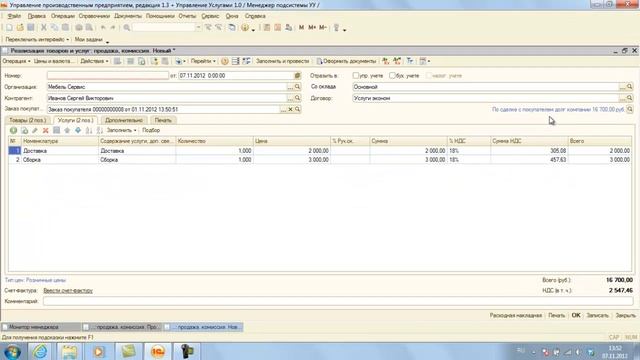Click the M+ memory button in toolbar

click(312, 28)
